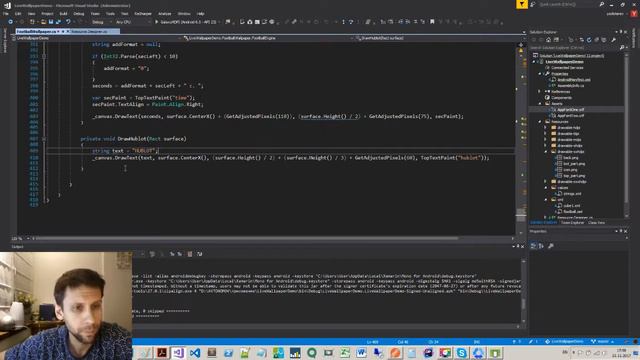Click the Ln 469 indicator in status bar
The image size is (640, 360).
(372, 342)
